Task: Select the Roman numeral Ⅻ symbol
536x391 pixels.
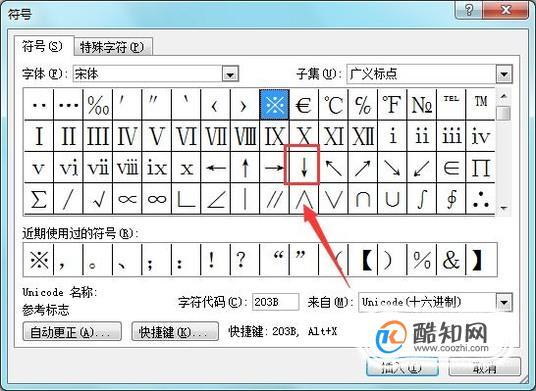Action: click(362, 136)
